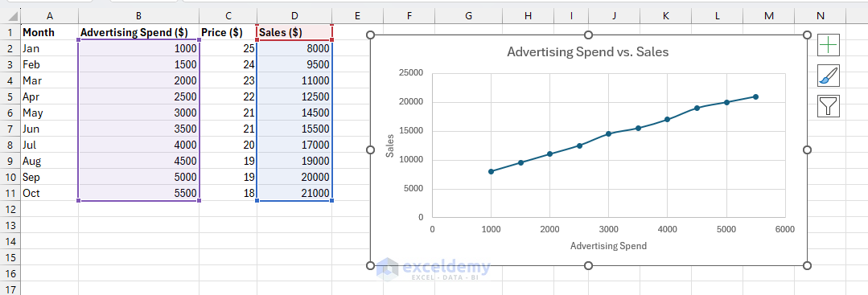Click the right-middle chart resize handle

[x=807, y=150]
